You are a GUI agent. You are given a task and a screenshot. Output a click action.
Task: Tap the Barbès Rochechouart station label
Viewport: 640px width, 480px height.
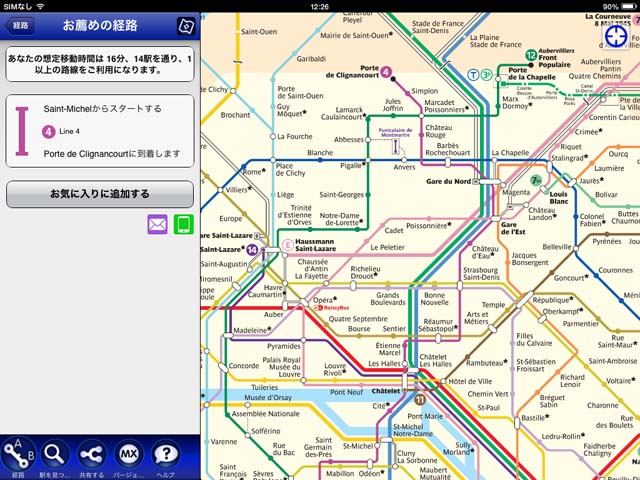click(x=447, y=149)
